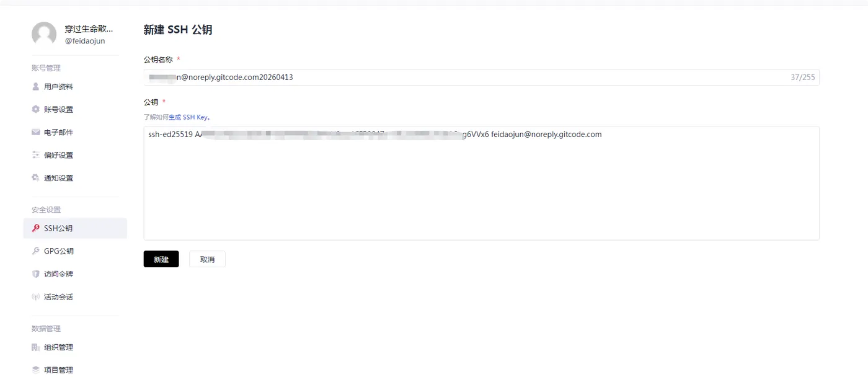
Task: Click the 组织管理 building icon
Action: click(x=35, y=347)
